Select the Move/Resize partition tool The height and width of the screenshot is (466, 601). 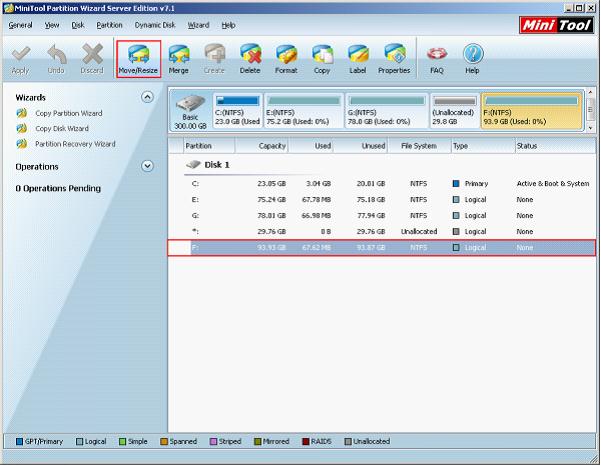tap(138, 59)
